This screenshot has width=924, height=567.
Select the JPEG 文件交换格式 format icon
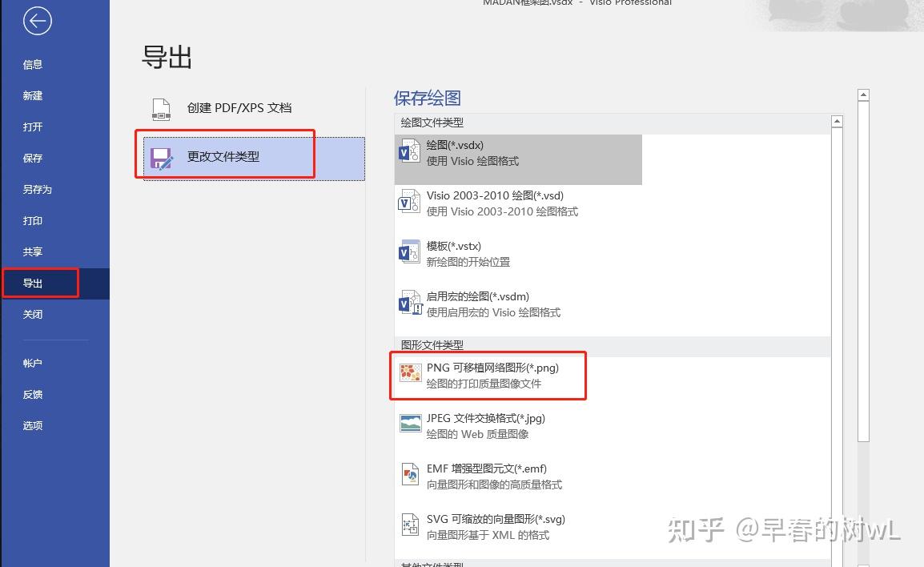410,424
